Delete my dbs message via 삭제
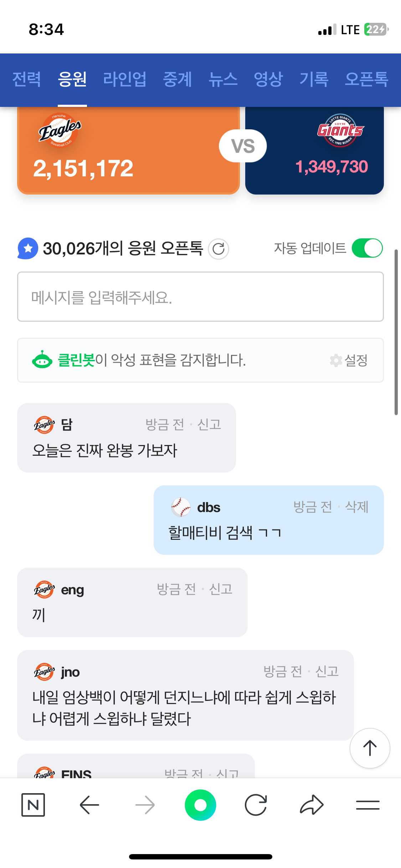This screenshot has height=868, width=401. [356, 507]
